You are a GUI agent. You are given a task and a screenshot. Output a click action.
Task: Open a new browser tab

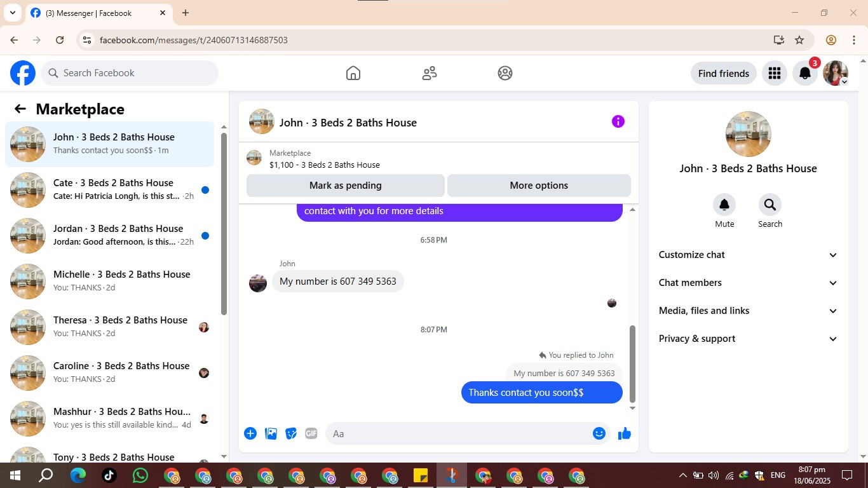click(x=186, y=13)
